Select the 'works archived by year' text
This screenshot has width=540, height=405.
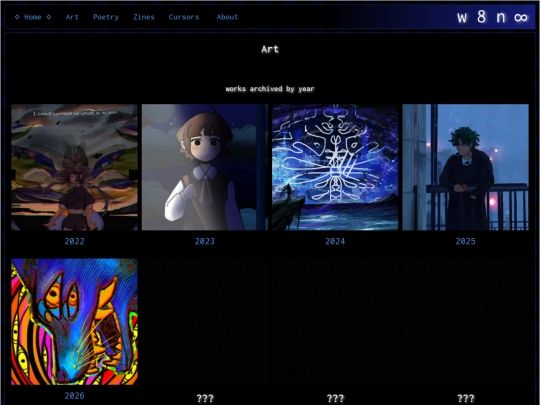point(270,89)
